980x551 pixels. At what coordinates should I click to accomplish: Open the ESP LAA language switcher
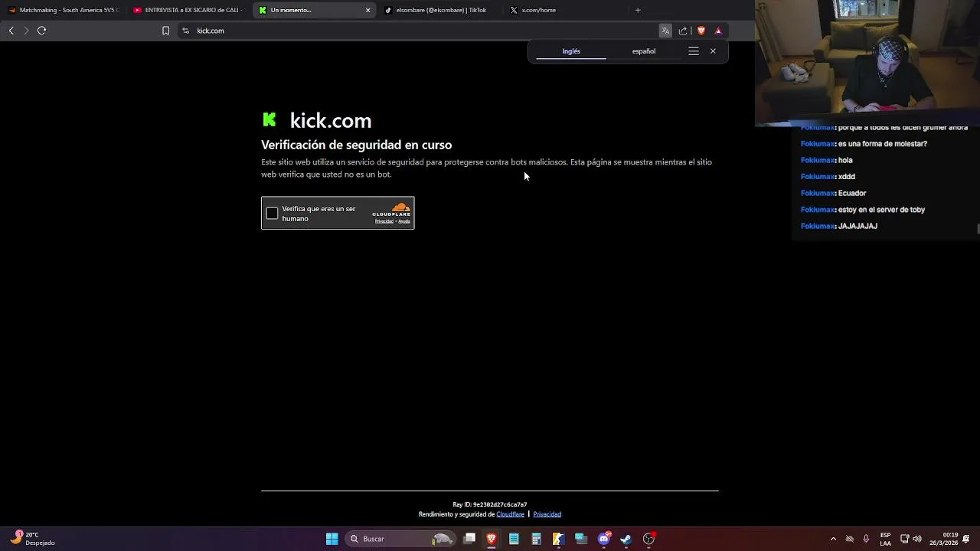point(885,539)
